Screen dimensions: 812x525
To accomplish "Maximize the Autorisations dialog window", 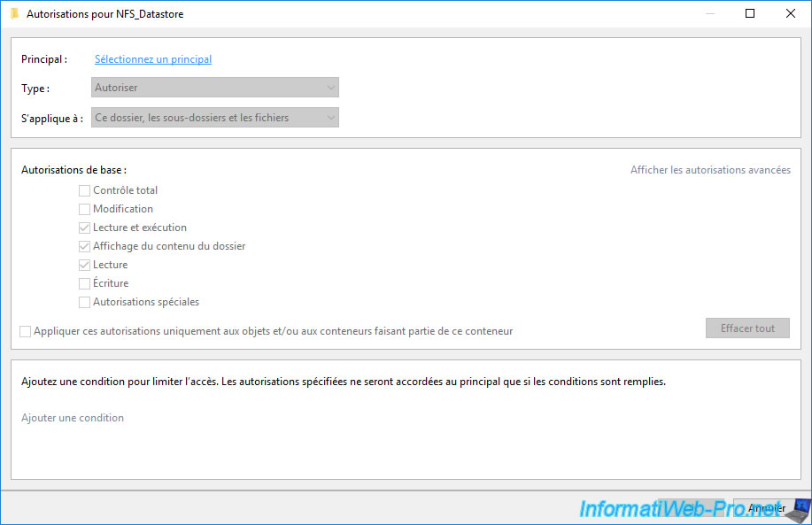I will (x=750, y=14).
